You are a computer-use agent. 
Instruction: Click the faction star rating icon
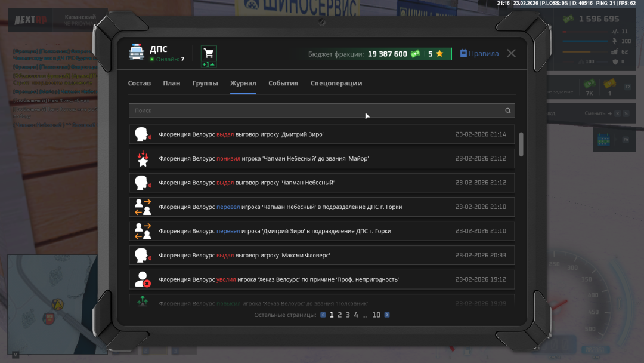(439, 54)
